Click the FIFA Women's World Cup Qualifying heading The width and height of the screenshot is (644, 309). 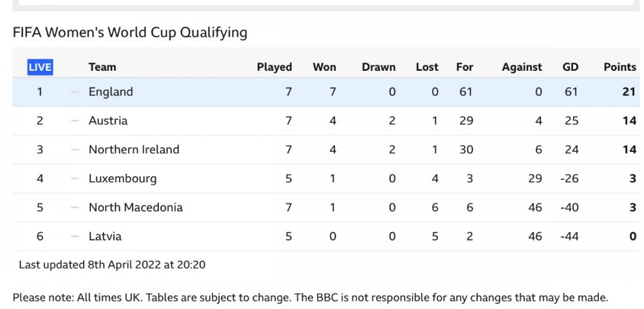point(129,32)
